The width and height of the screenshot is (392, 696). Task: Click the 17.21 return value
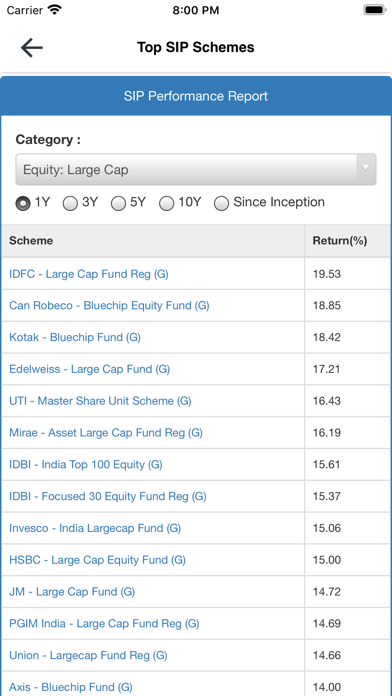[x=327, y=369]
